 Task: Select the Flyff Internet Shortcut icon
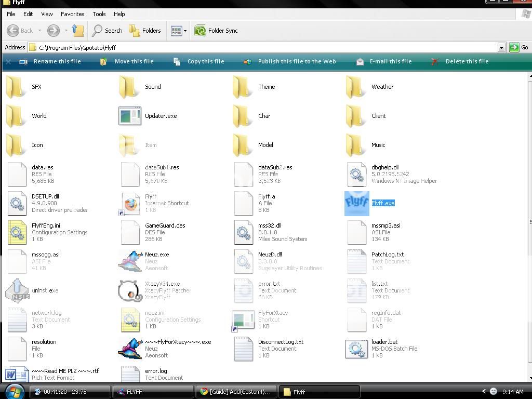130,203
